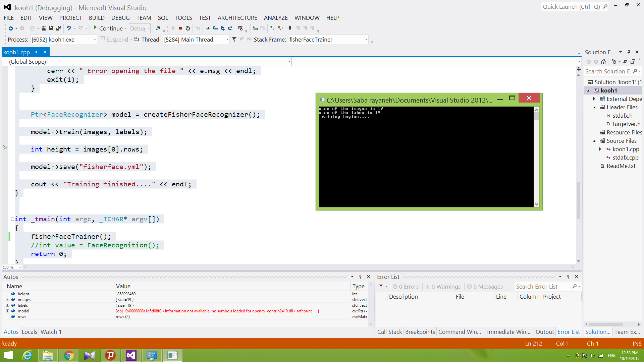Select the BUILD menu in menu bar
Screen dimensions: 644x362
pos(96,17)
